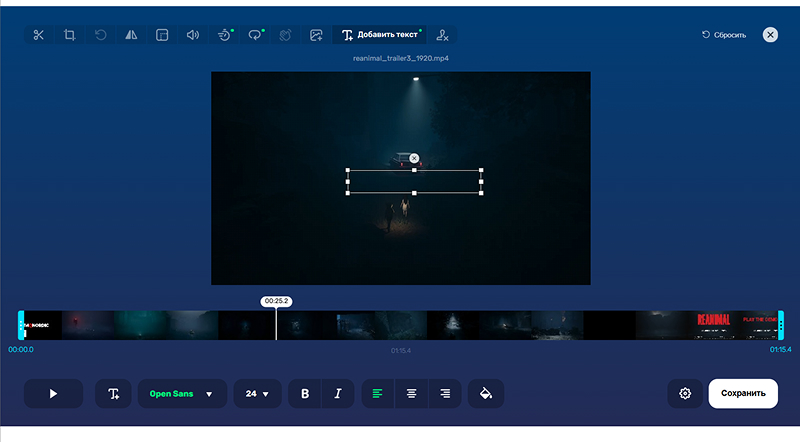Select the crop tool
This screenshot has height=442, width=800.
pyautogui.click(x=70, y=35)
